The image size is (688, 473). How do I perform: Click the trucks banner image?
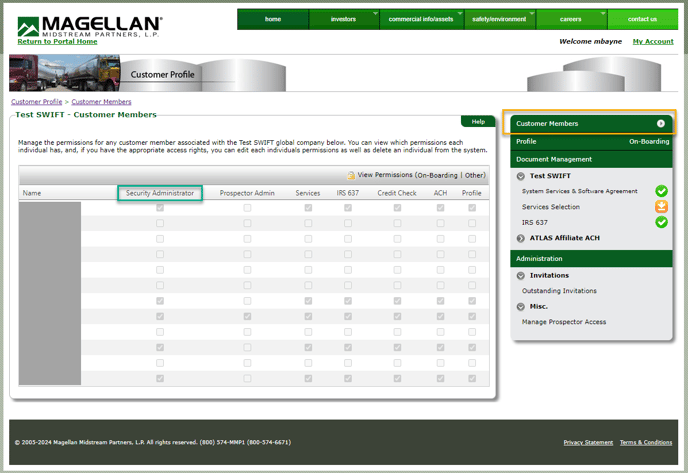tap(64, 73)
